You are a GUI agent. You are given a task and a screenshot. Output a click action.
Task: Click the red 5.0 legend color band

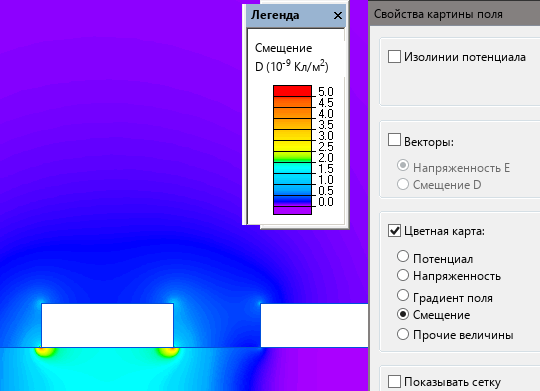coord(292,91)
